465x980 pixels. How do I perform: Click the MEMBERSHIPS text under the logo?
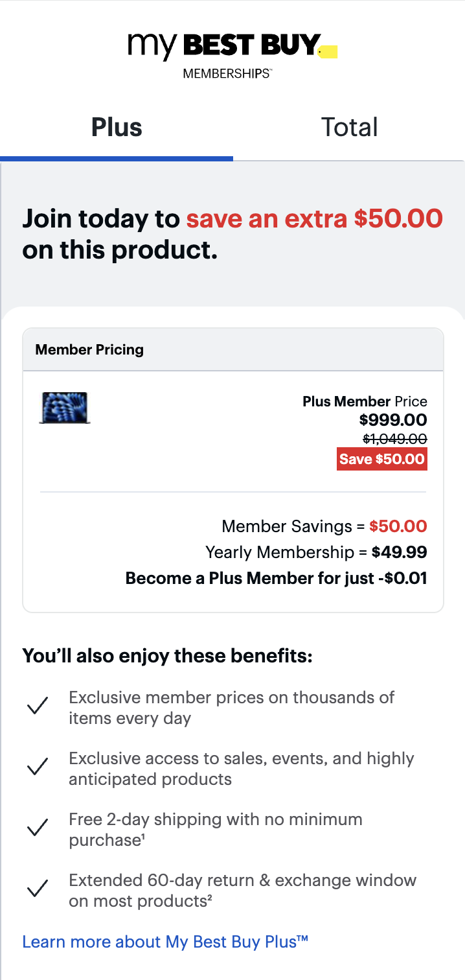227,74
